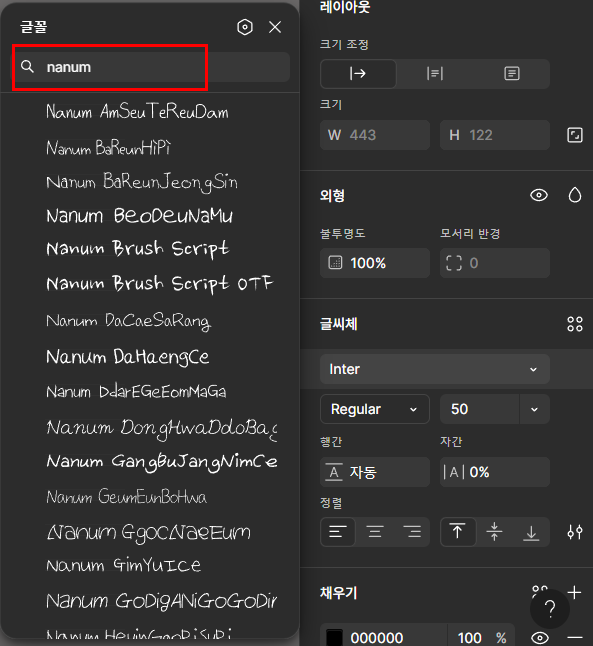Select Nanum GeumEunBoHwa font
Screen dimensions: 593x646
coord(126,497)
